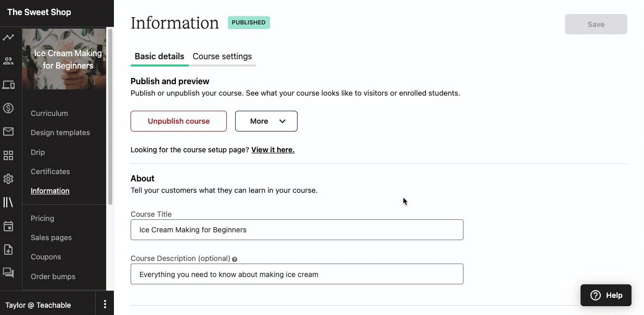644x315 pixels.
Task: Open the comments chat-bubbles icon
Action: tap(8, 272)
